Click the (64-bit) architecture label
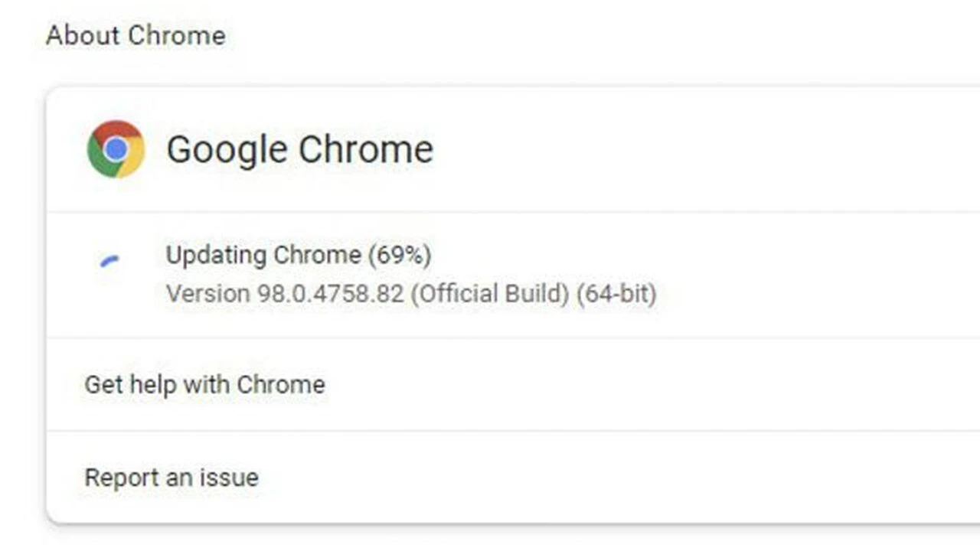 [616, 294]
